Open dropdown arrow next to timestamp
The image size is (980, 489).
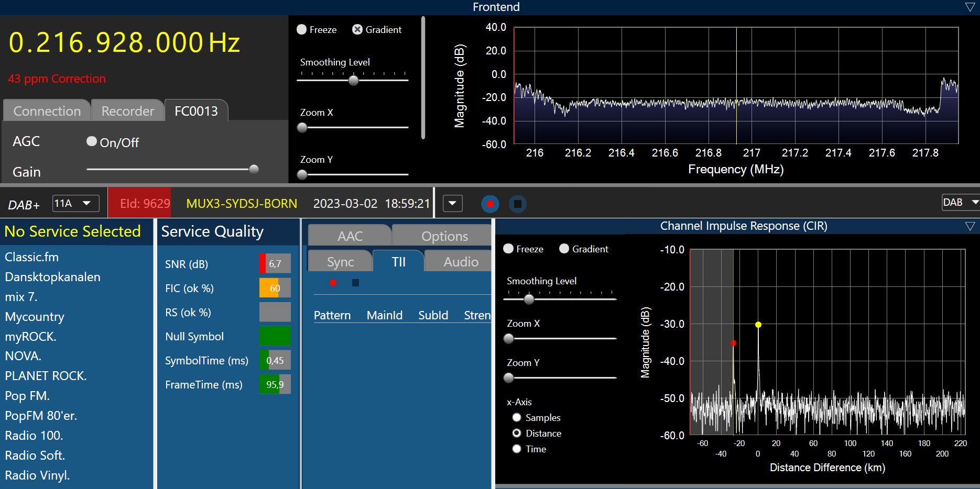(452, 203)
